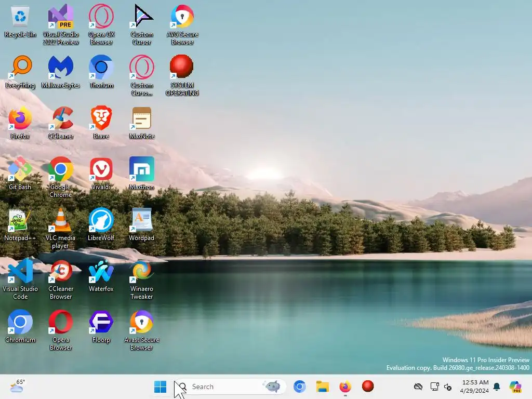
Task: Click the Chromium desktop shortcut
Action: [x=20, y=326]
